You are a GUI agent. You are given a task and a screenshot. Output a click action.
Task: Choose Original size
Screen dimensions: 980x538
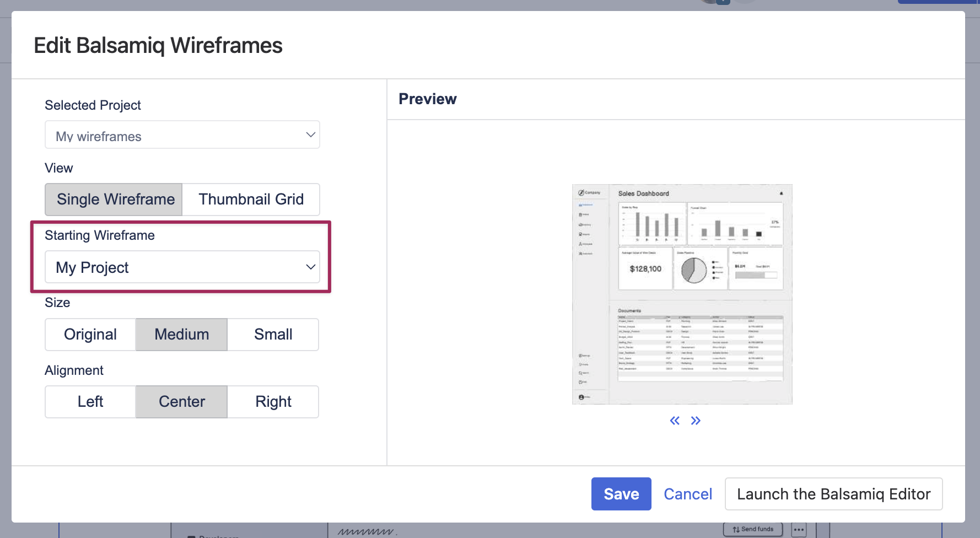click(90, 335)
